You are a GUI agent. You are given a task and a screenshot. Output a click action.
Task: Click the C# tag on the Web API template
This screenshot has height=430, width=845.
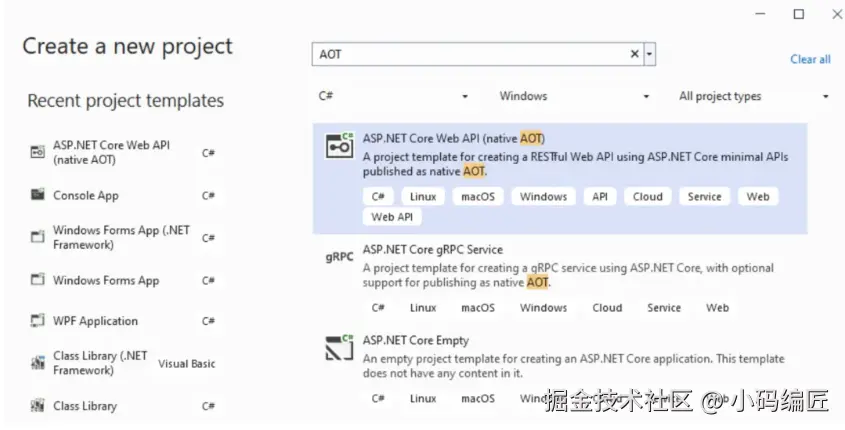click(x=378, y=197)
